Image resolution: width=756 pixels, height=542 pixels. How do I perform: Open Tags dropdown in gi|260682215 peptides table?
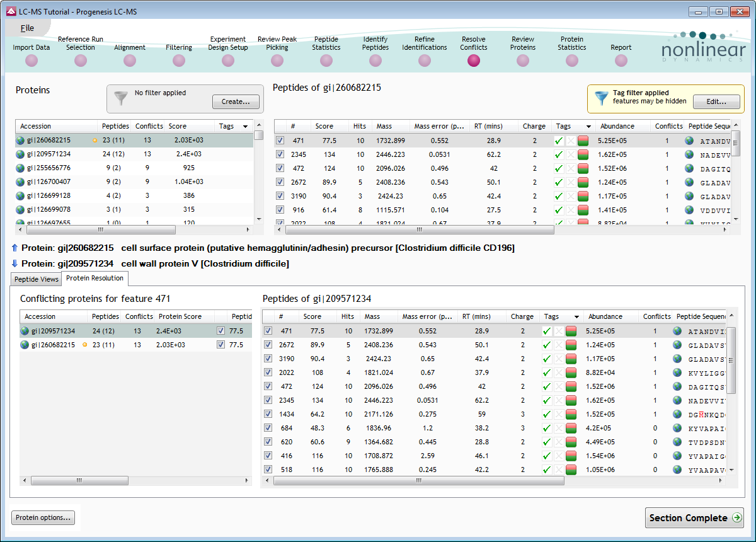pyautogui.click(x=588, y=127)
